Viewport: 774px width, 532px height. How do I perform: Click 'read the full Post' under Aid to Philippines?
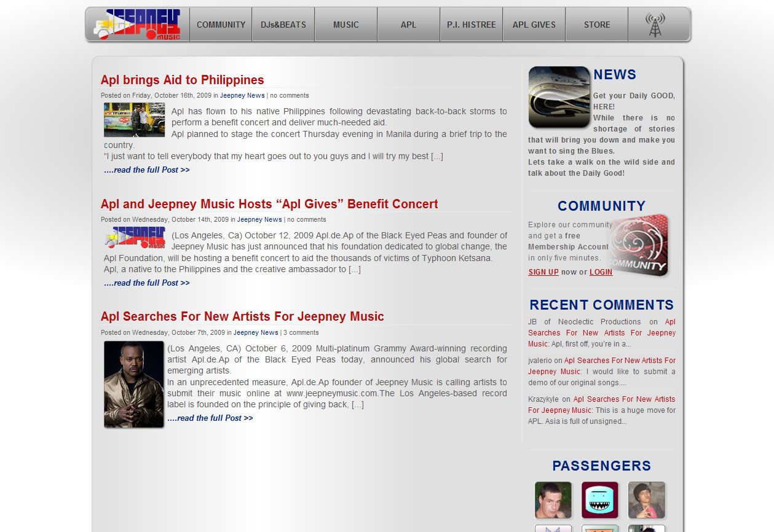(147, 170)
